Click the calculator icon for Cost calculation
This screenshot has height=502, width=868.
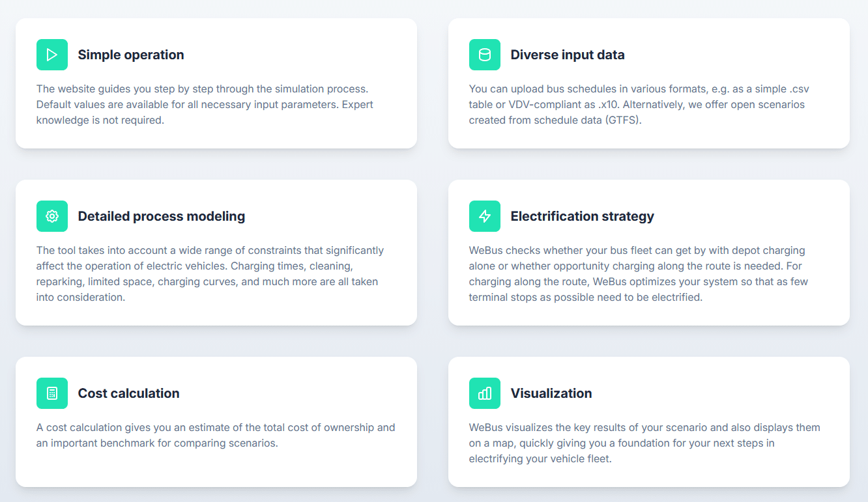pos(52,393)
